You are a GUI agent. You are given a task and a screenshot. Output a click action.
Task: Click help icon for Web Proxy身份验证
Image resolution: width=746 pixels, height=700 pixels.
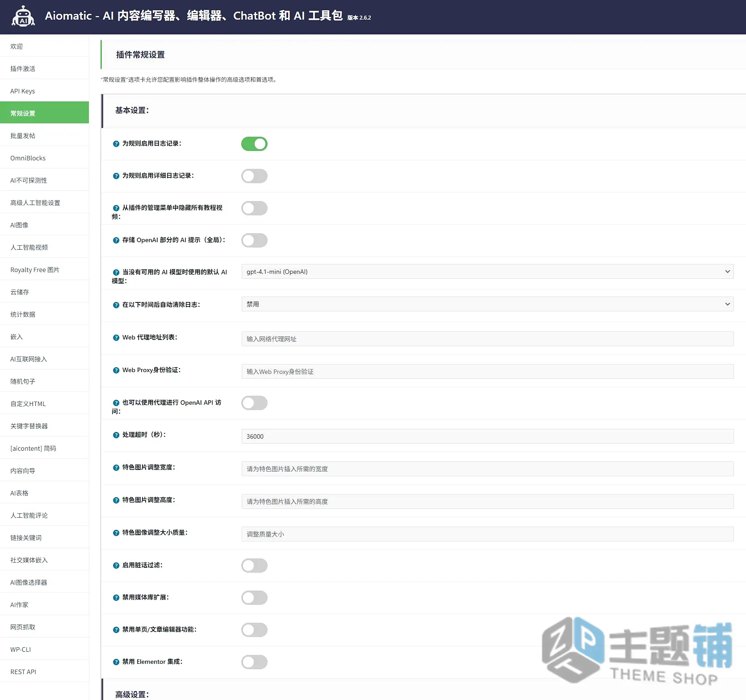click(x=116, y=370)
